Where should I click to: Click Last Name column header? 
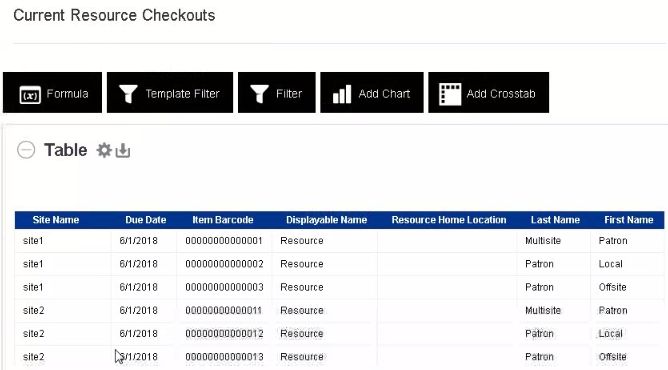[555, 220]
